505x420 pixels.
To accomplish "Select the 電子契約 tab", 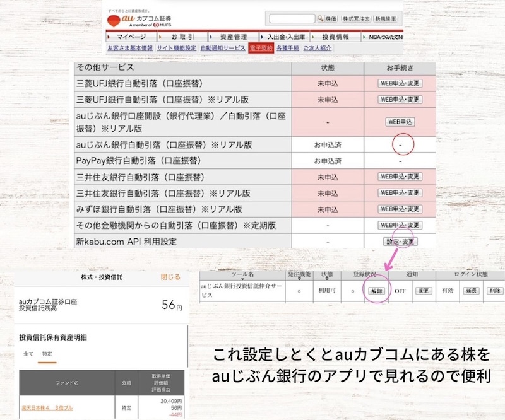I will pos(261,49).
